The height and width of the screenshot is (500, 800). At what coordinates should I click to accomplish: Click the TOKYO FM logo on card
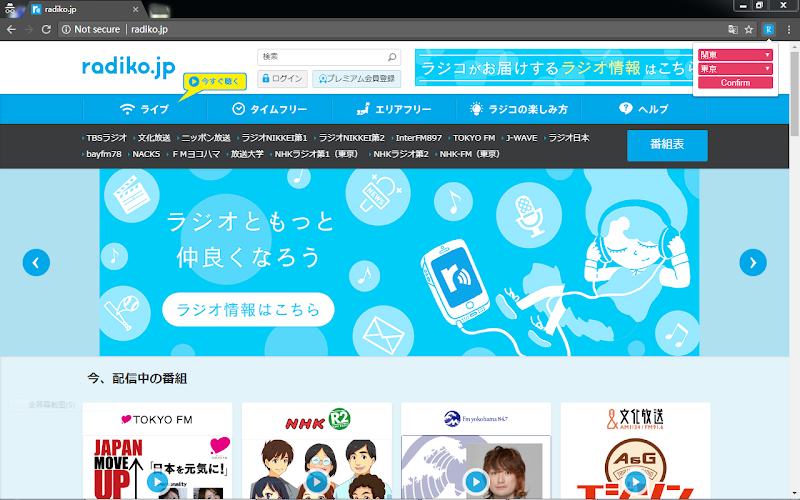pos(157,419)
